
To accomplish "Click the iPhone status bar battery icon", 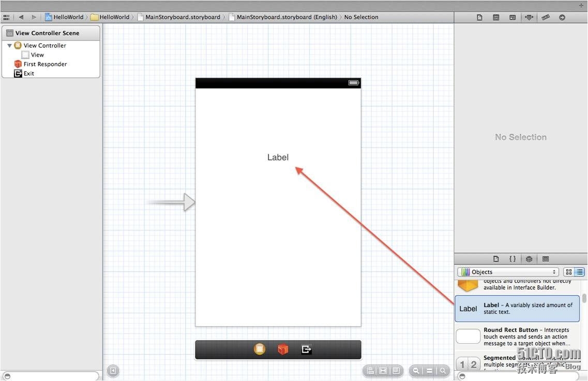I will pyautogui.click(x=354, y=83).
